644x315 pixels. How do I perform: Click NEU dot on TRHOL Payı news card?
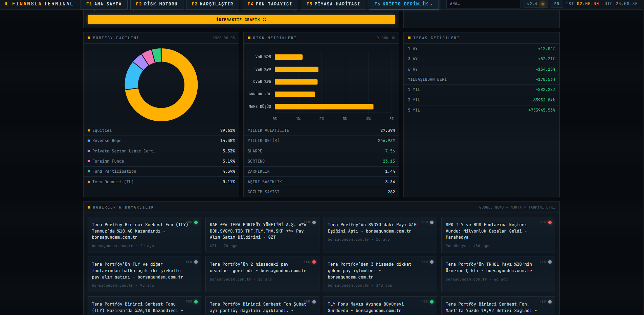tap(550, 262)
